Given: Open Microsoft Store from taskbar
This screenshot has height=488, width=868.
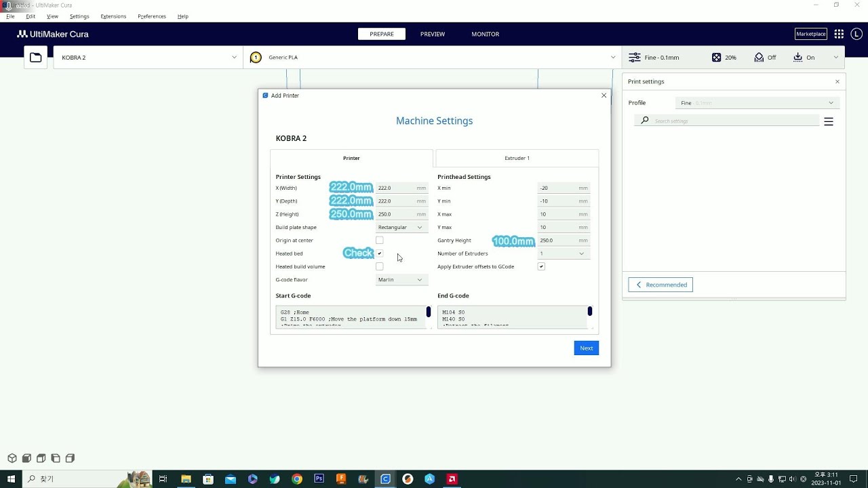Looking at the screenshot, I should tap(208, 479).
